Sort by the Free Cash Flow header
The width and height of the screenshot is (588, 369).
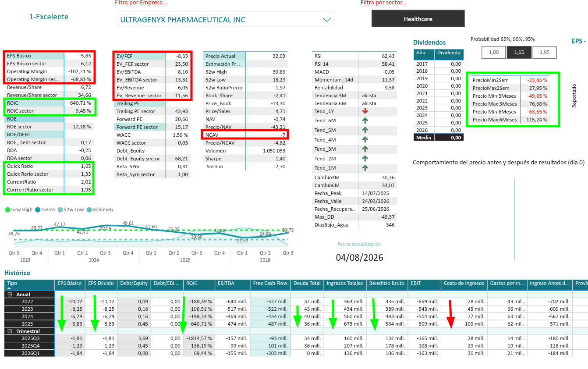[270, 284]
